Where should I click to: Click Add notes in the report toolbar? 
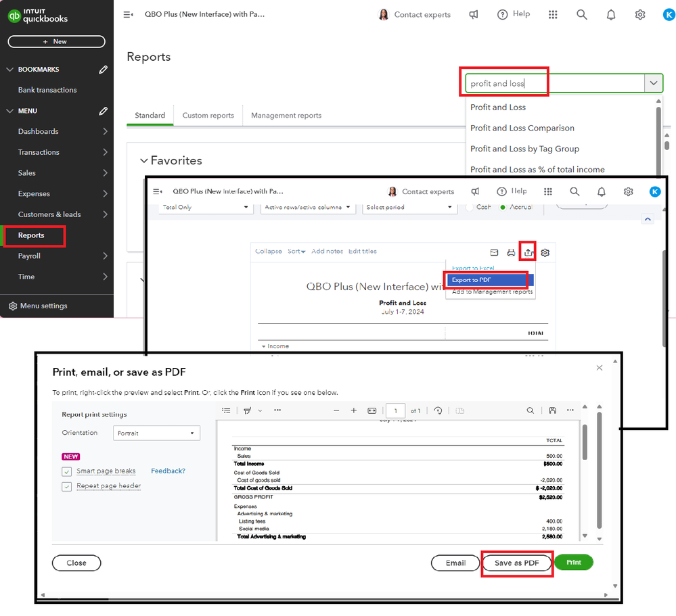click(327, 251)
